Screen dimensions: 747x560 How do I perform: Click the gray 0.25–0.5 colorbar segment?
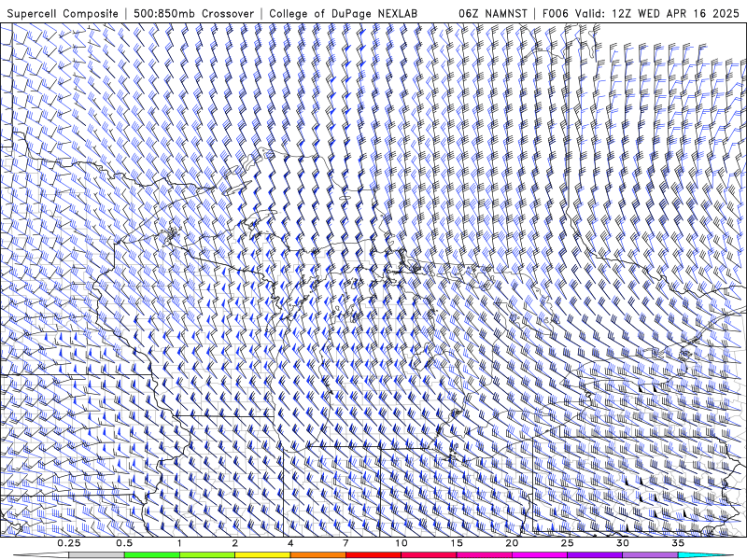[97, 555]
